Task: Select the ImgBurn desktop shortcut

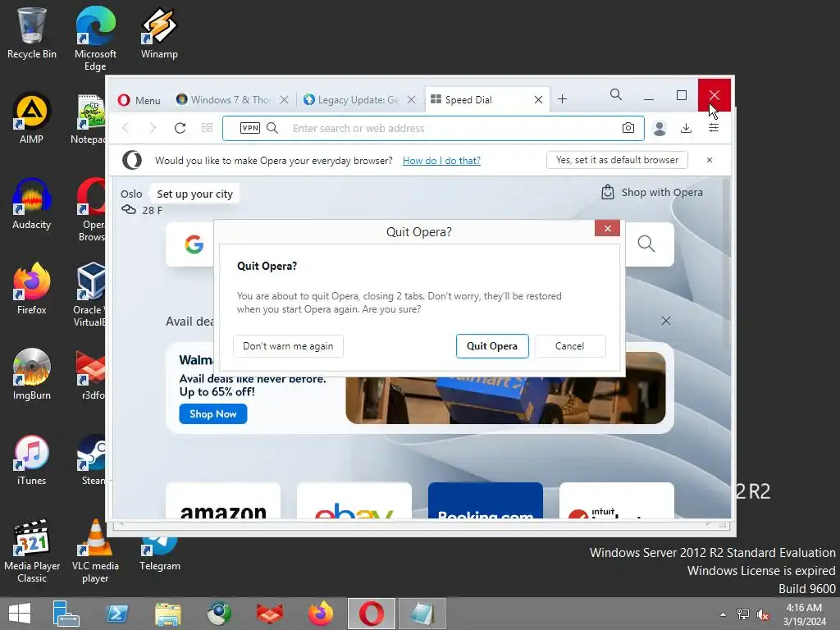Action: click(32, 375)
